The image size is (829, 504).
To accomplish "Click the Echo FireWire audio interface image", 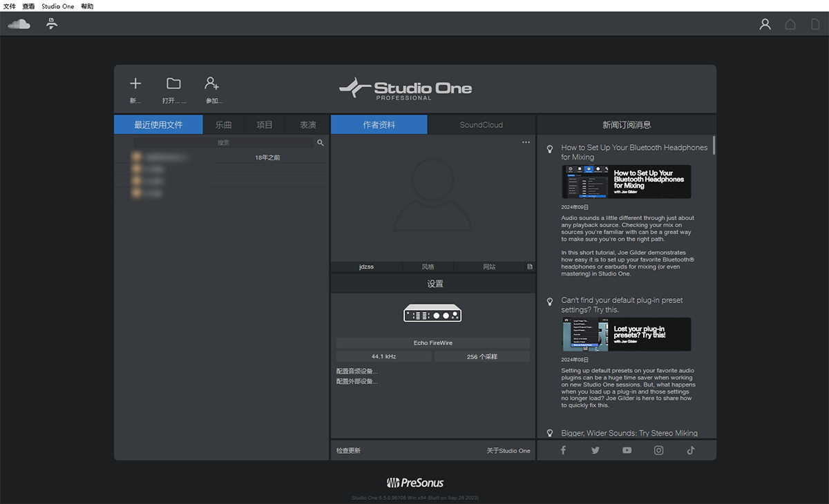I will click(x=432, y=313).
